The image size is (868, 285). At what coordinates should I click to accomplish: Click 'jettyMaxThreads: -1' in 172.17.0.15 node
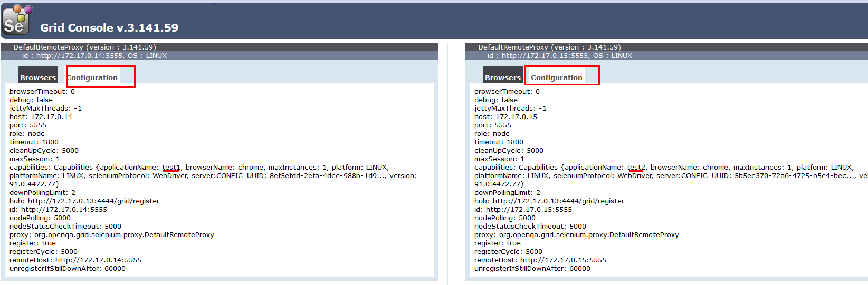coord(510,109)
